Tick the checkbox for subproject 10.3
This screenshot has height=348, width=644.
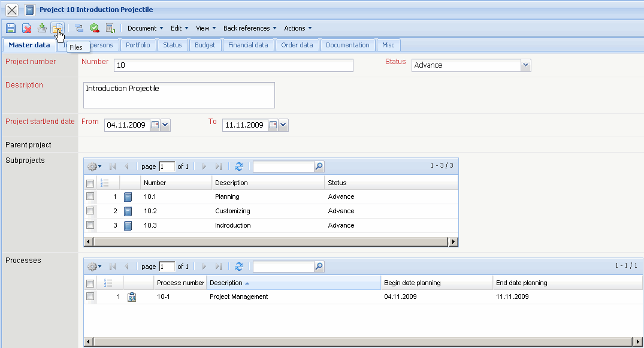pyautogui.click(x=90, y=225)
